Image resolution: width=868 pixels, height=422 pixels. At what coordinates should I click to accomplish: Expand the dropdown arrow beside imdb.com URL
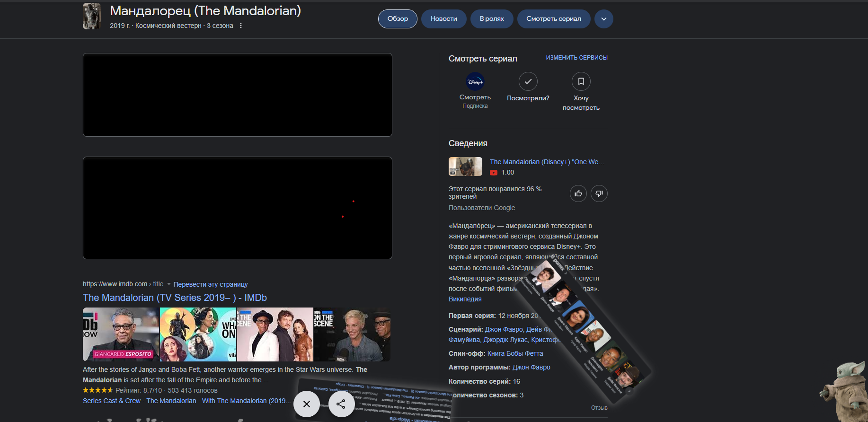click(169, 284)
